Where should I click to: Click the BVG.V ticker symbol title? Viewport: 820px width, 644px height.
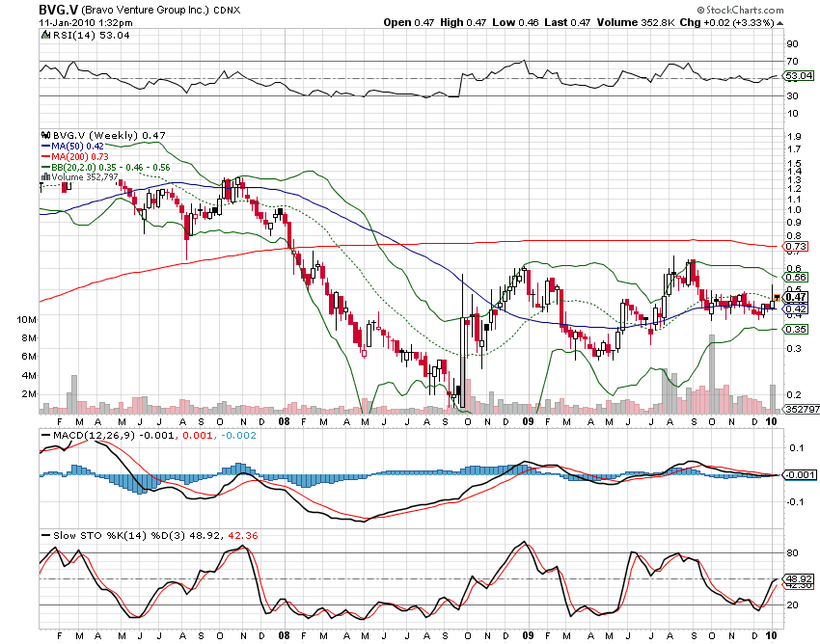pyautogui.click(x=58, y=10)
